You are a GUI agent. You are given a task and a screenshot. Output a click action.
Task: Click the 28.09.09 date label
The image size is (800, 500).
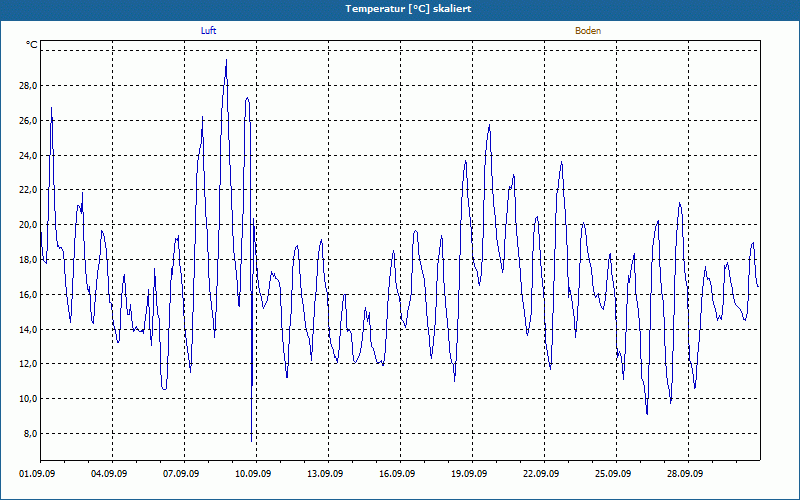pyautogui.click(x=685, y=473)
